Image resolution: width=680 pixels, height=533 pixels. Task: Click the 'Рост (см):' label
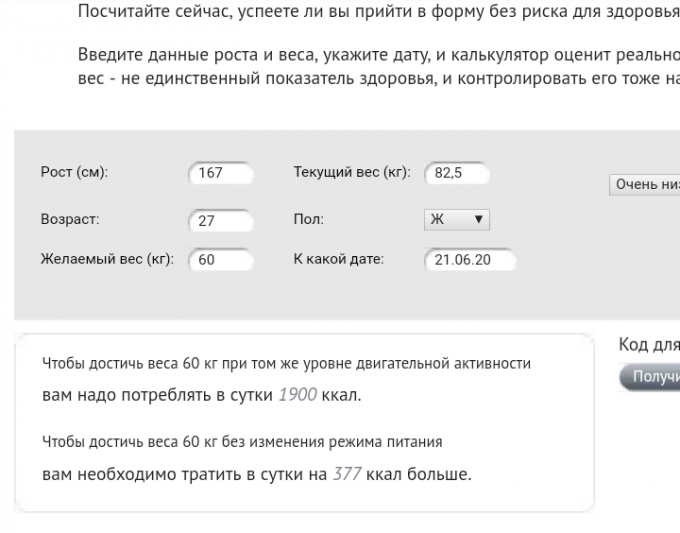coord(74,172)
